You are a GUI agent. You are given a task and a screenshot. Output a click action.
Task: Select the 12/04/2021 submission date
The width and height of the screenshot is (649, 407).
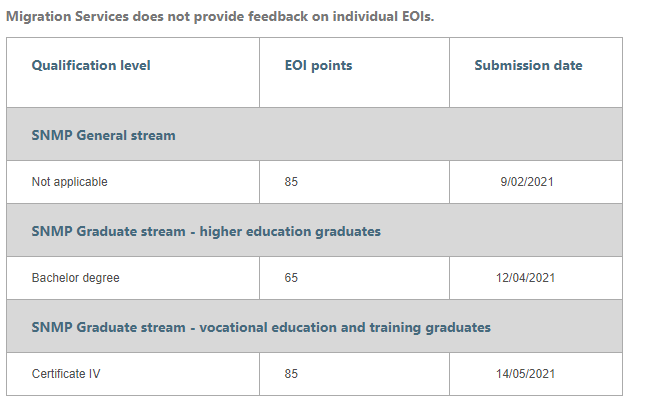pyautogui.click(x=527, y=278)
